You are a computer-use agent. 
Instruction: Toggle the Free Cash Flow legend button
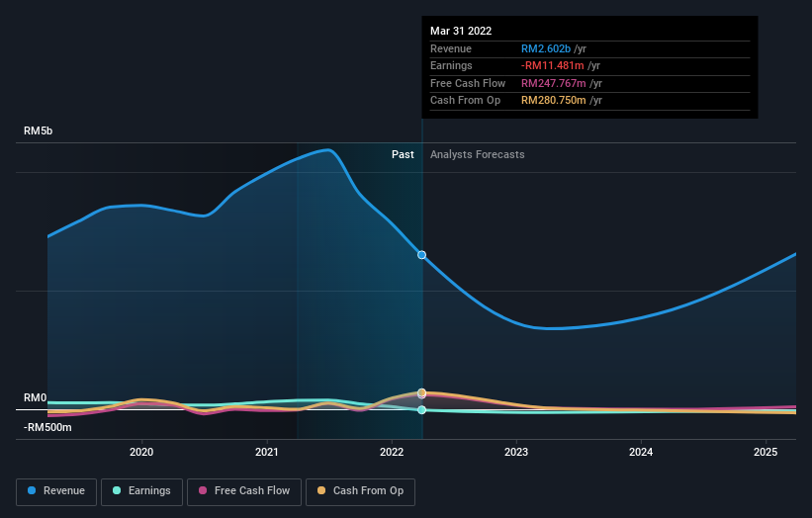click(244, 491)
